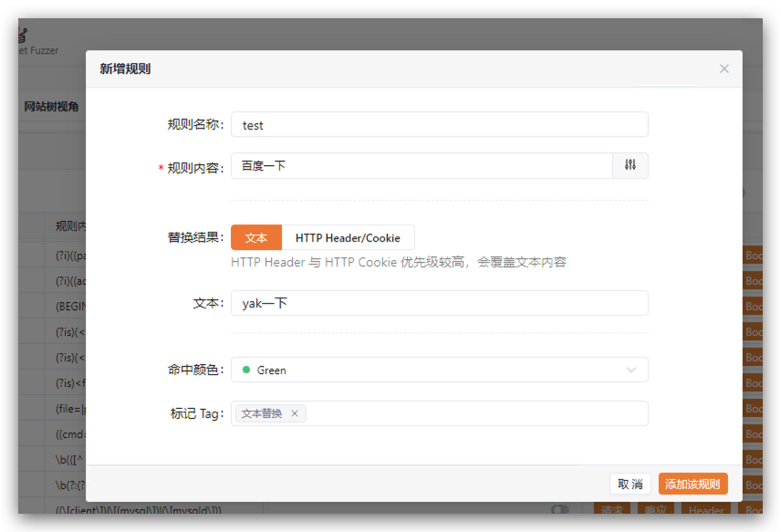Remove the 文本替换 tag

click(295, 413)
